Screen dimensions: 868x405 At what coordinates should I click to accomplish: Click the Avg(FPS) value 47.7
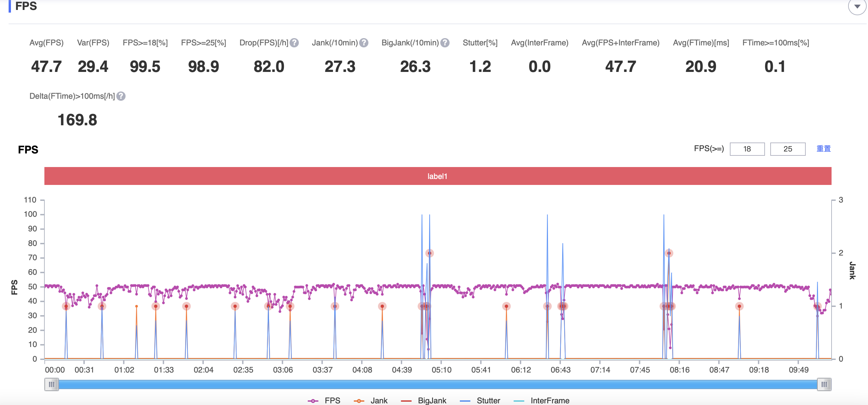tap(46, 66)
